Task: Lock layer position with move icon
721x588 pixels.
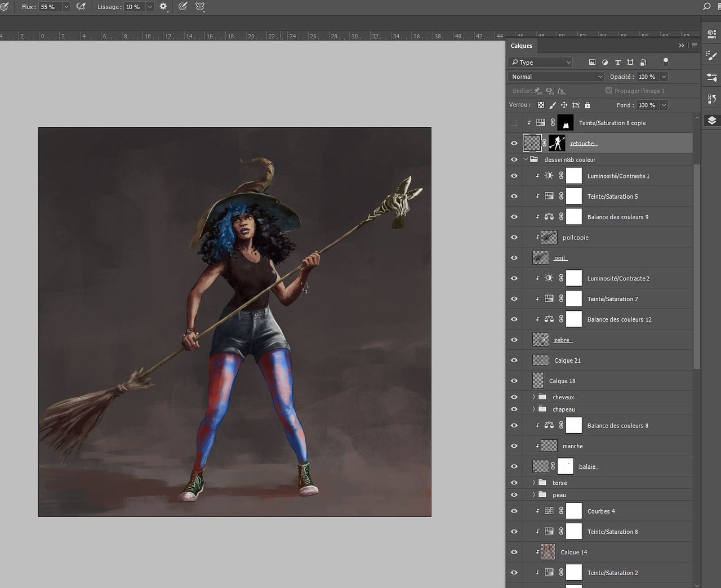Action: coord(564,105)
